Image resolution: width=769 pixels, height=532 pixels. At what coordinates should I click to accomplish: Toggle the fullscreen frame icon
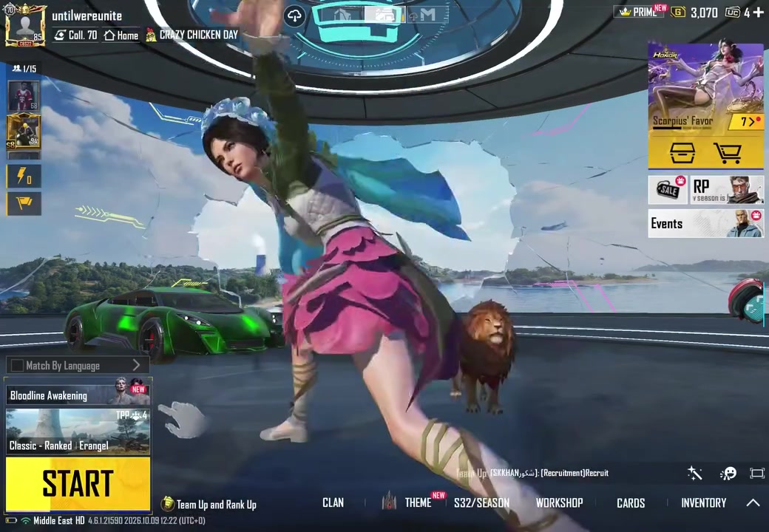(757, 473)
